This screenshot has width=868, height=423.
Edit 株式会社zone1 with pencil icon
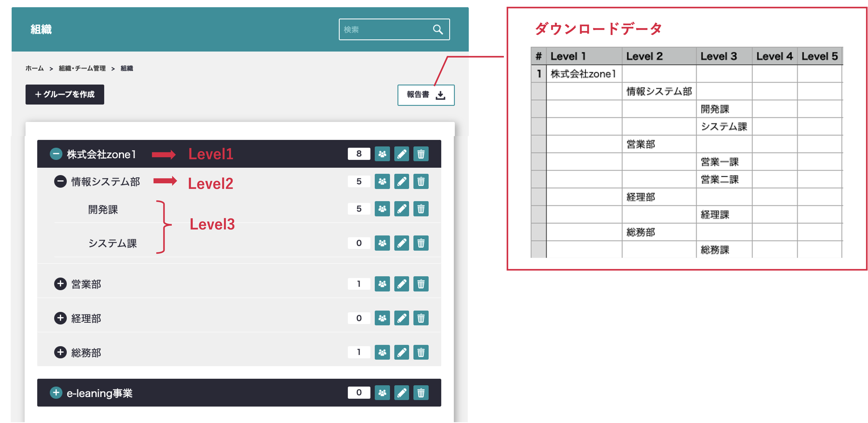(402, 154)
